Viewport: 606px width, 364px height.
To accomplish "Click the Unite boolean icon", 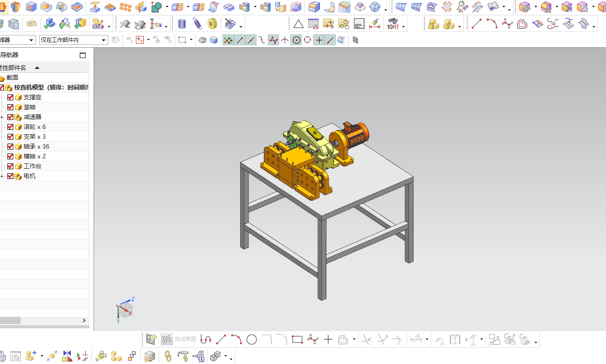I will pos(157,7).
